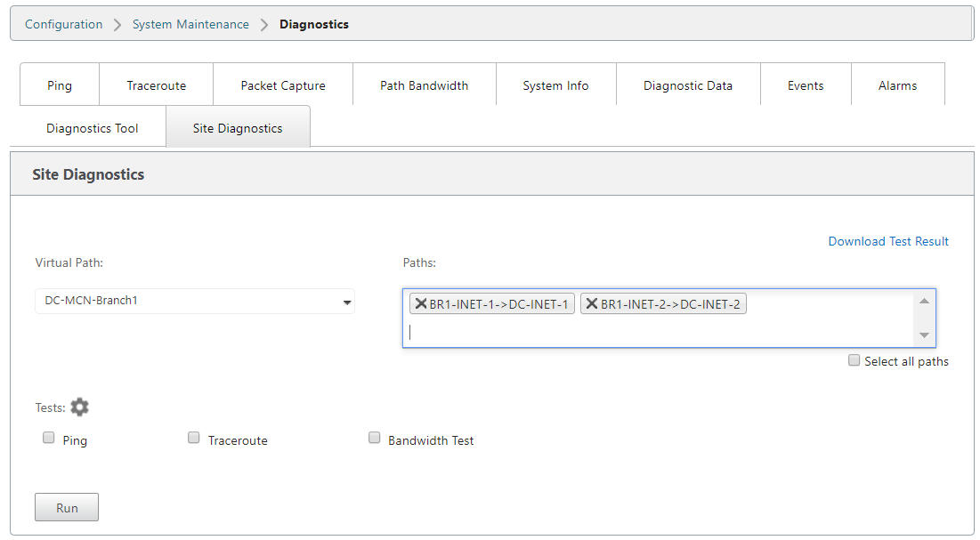Enable the Traceroute test checkbox
Viewport: 980px width, 540px height.
tap(194, 438)
